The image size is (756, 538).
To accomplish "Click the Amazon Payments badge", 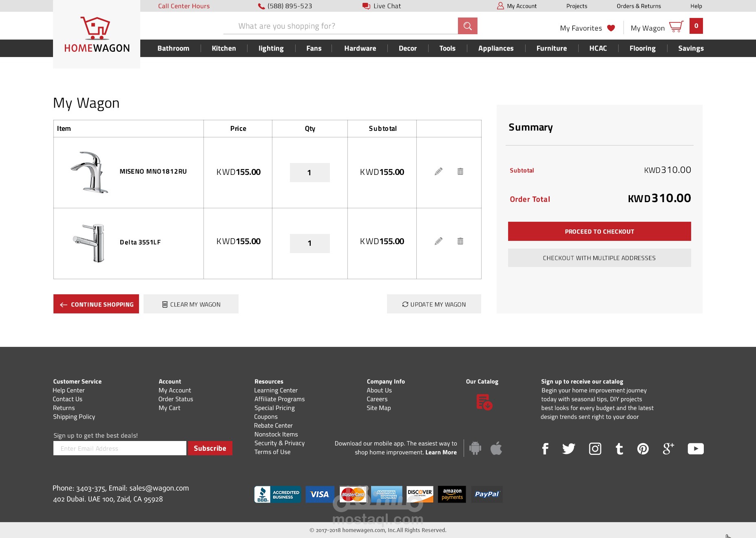I will tap(452, 494).
